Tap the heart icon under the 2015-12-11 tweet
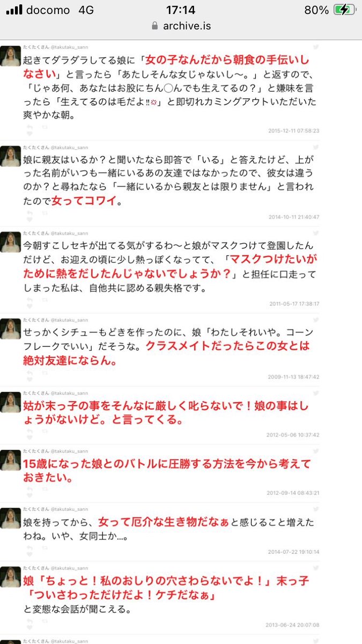The width and height of the screenshot is (362, 644). point(29,134)
